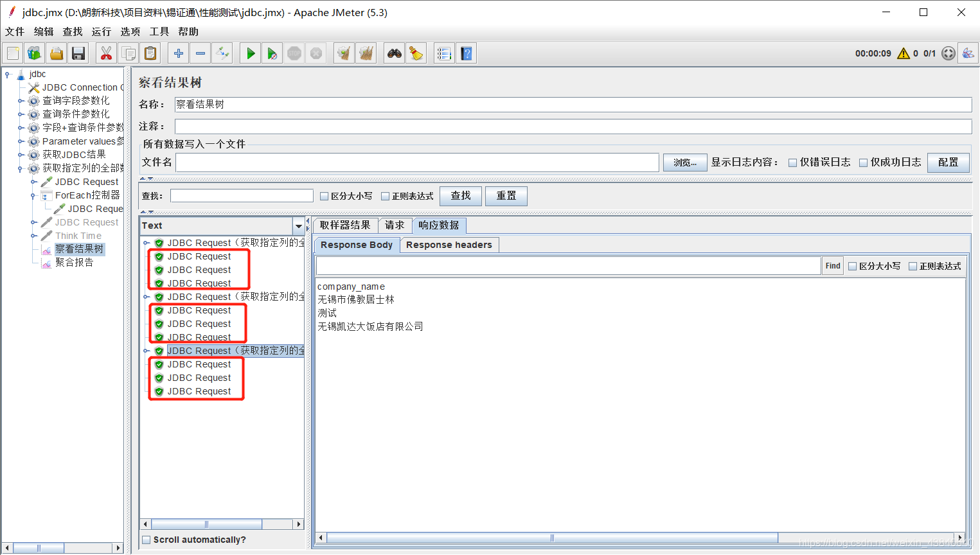This screenshot has height=555, width=980.
Task: Expand the 查询条件参数化 thread group
Action: (x=21, y=114)
